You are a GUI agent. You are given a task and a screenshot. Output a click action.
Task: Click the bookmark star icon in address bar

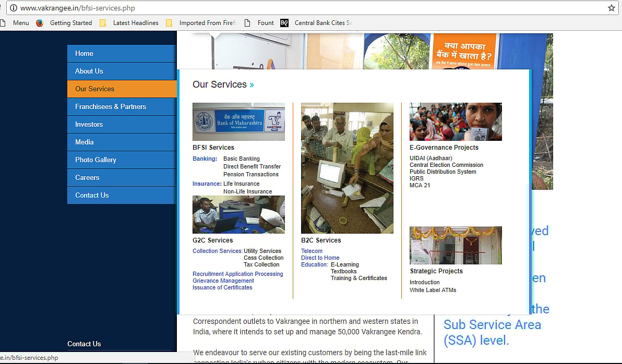tap(612, 8)
